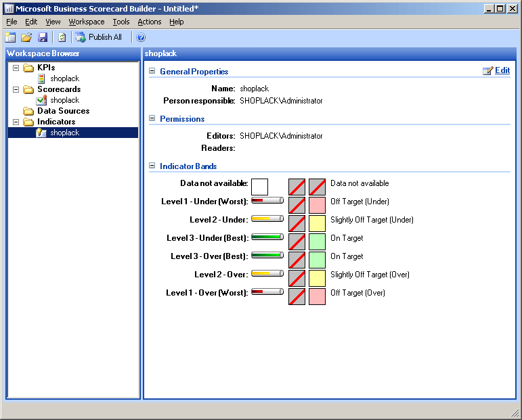This screenshot has width=522, height=420.
Task: Click the New workspace toolbar icon
Action: [10, 37]
